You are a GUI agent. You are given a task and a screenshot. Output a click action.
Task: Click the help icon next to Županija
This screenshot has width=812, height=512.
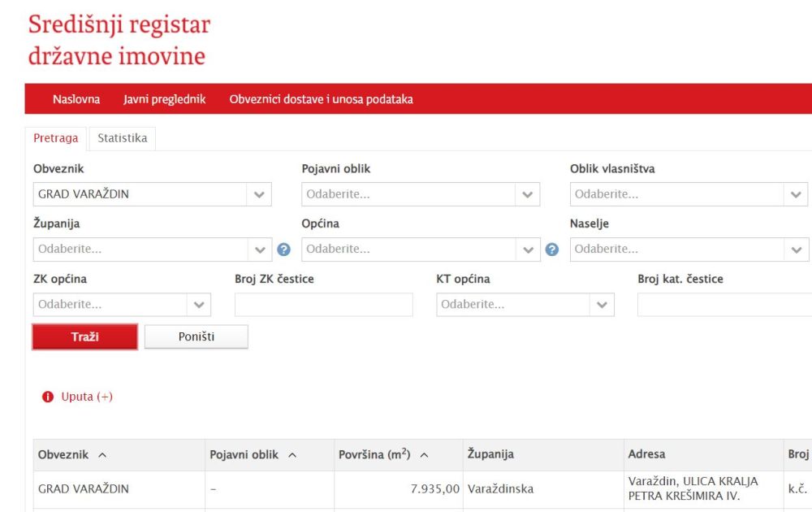(283, 249)
